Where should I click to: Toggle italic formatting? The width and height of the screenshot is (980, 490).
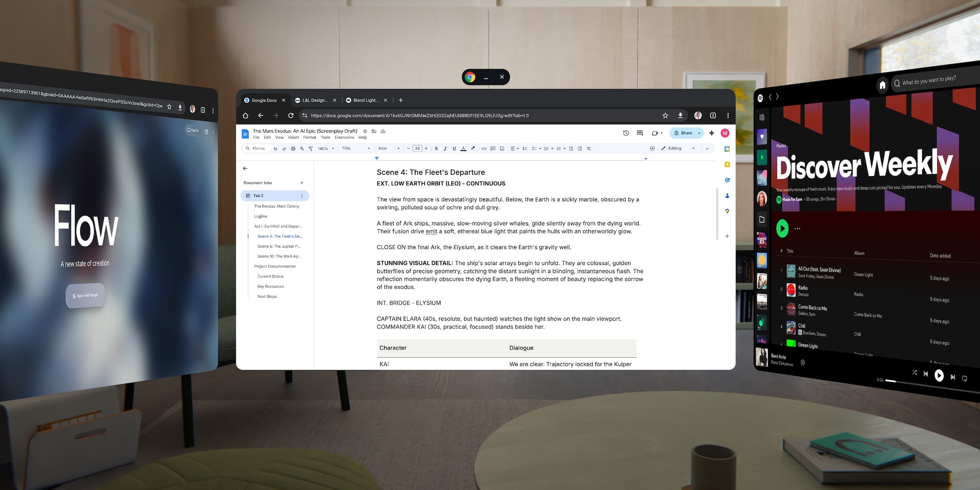(x=445, y=149)
